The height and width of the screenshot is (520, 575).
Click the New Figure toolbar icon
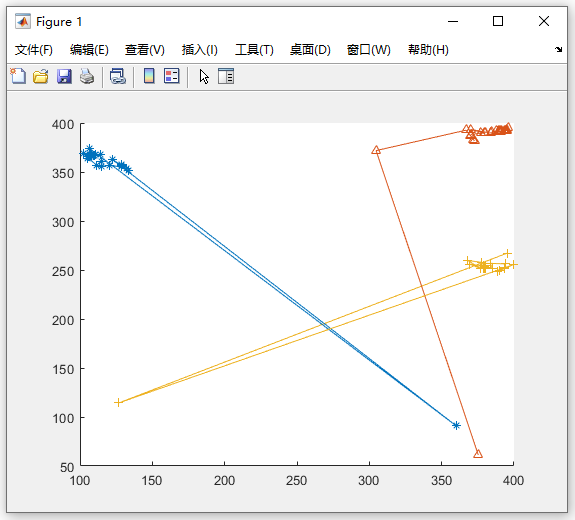click(18, 76)
